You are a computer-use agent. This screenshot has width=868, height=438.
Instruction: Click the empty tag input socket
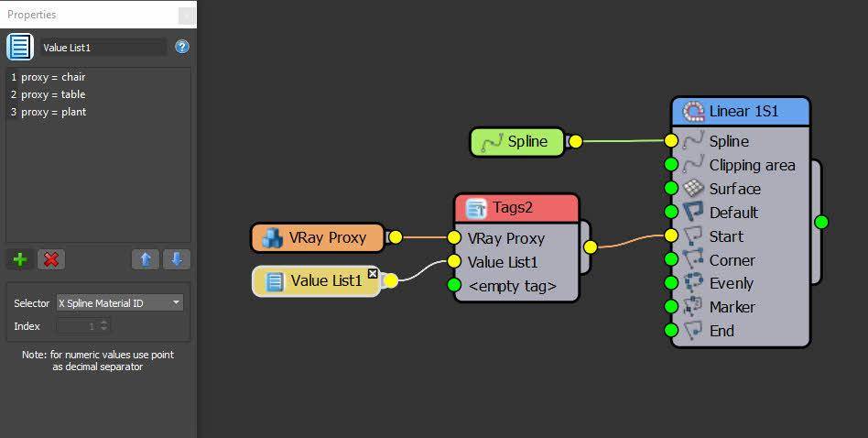[454, 285]
